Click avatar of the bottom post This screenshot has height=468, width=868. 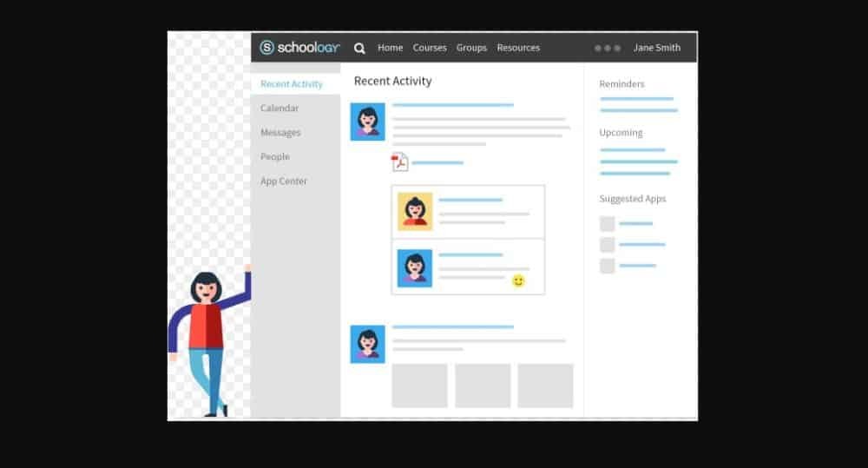[367, 344]
